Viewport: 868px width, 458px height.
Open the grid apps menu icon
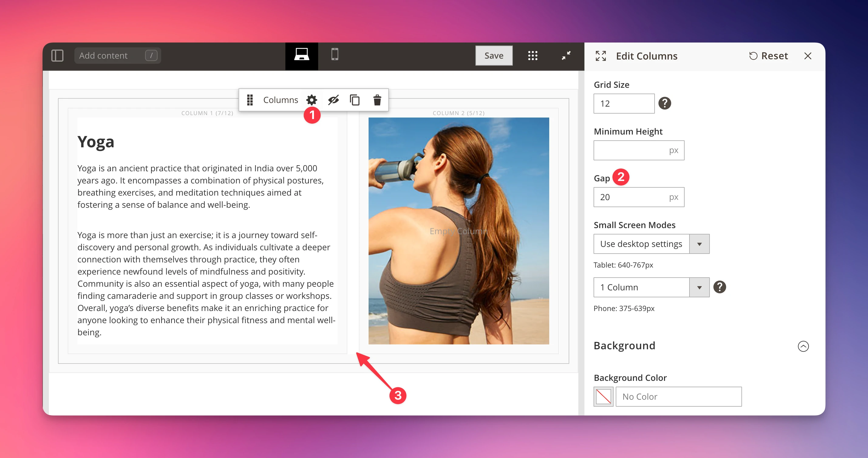point(533,56)
